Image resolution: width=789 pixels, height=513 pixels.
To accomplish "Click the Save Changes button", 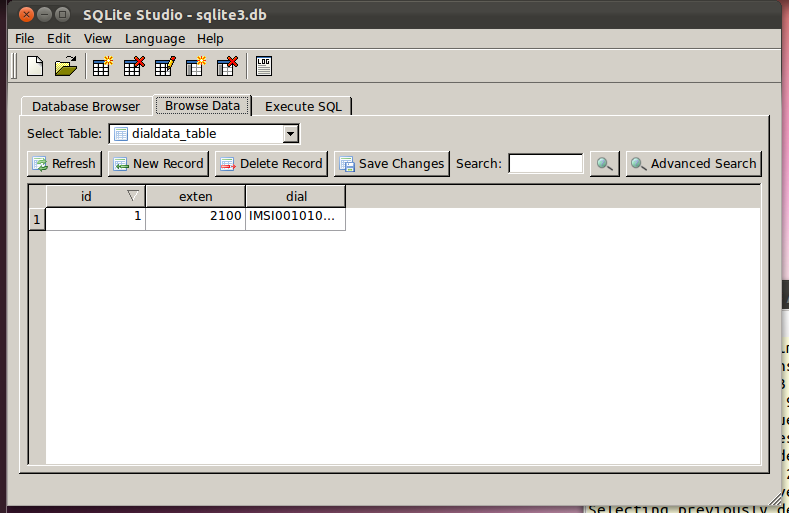I will (391, 164).
